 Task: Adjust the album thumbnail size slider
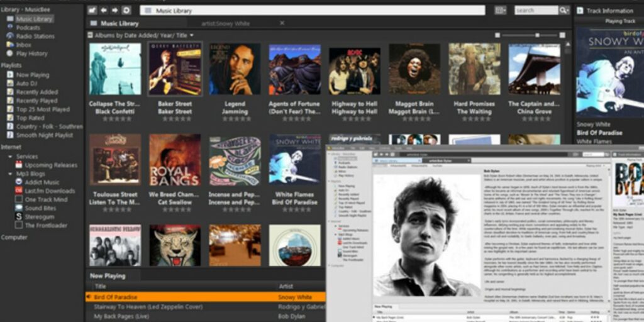coord(537,35)
